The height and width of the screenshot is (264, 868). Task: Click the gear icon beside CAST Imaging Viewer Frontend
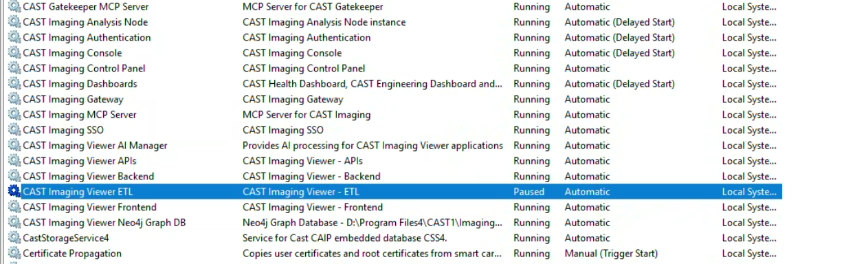(14, 207)
